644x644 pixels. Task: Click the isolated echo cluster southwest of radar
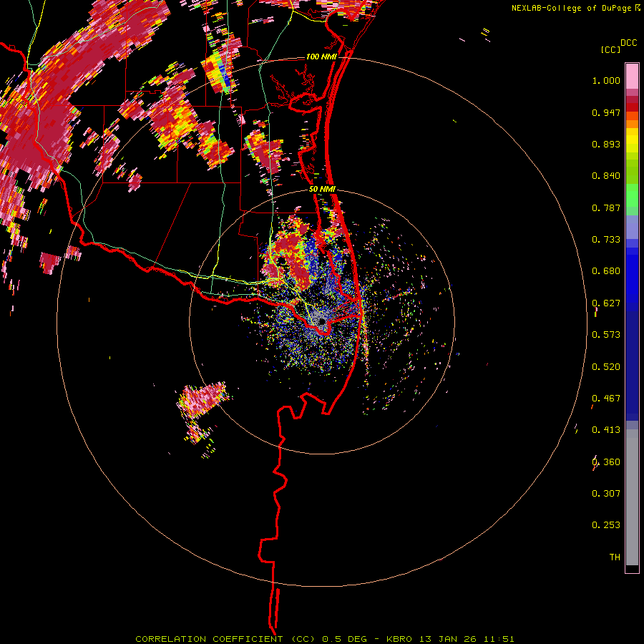[x=202, y=414]
